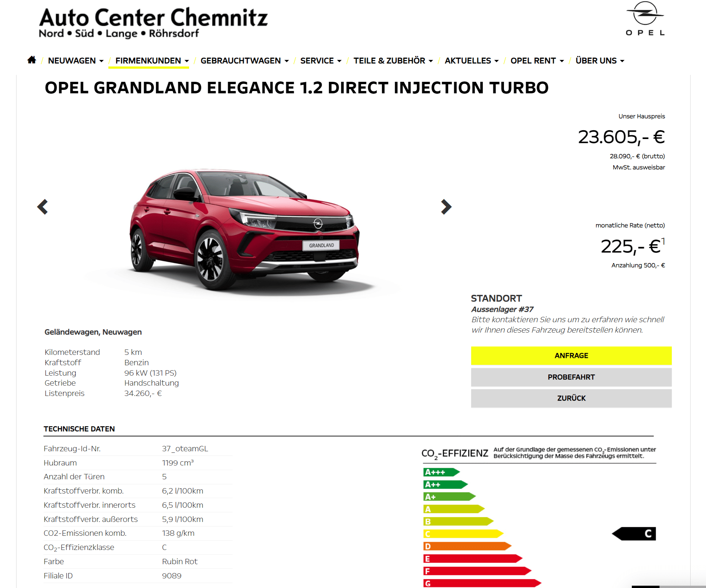The width and height of the screenshot is (706, 588).
Task: Click the 28.090,- € (brutto) price
Action: 637,156
